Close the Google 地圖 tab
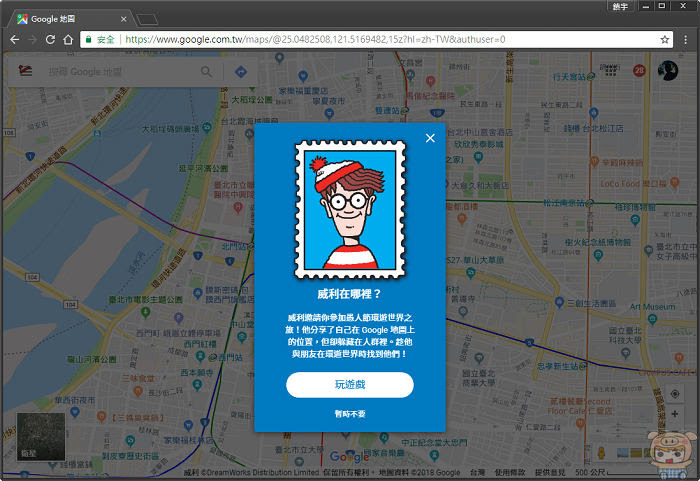 tap(124, 19)
